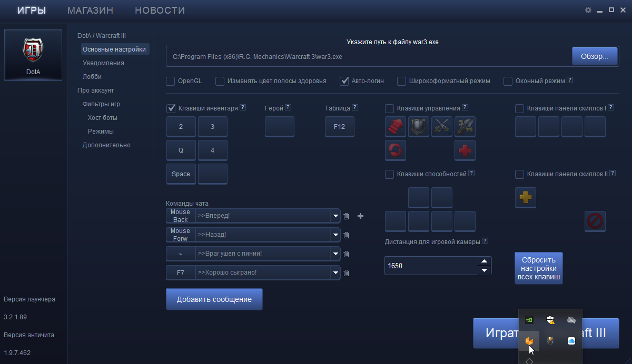Image resolution: width=632 pixels, height=364 pixels.
Task: Click the sword-and-gear control icon
Action: [x=465, y=127]
